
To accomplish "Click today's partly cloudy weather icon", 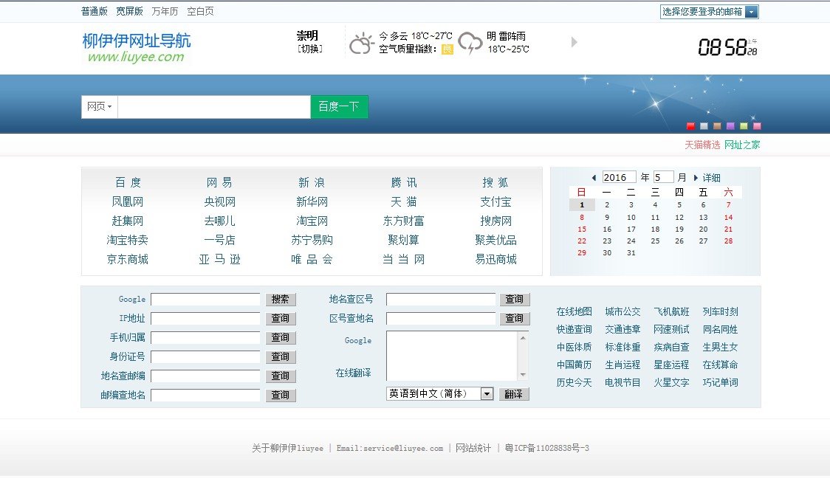I will (361, 44).
